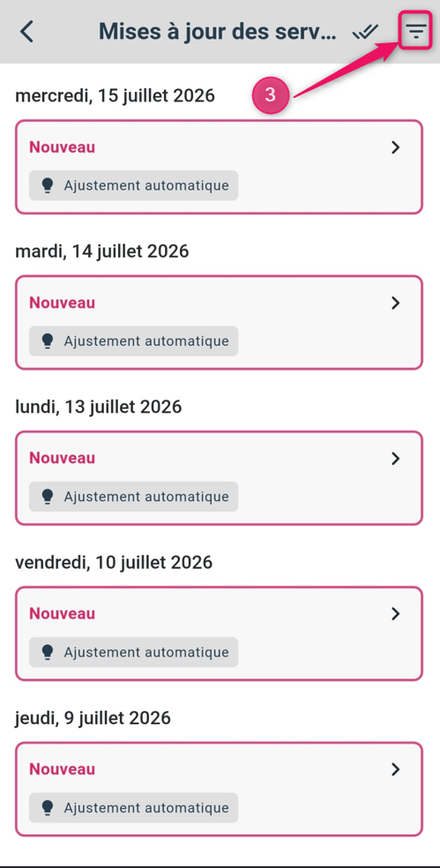Open the filter icon in header

[x=415, y=32]
